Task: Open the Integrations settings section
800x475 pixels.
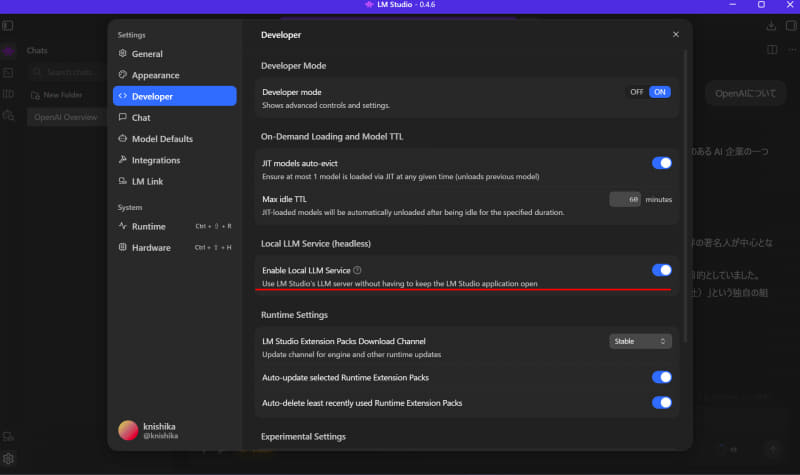Action: (x=174, y=160)
